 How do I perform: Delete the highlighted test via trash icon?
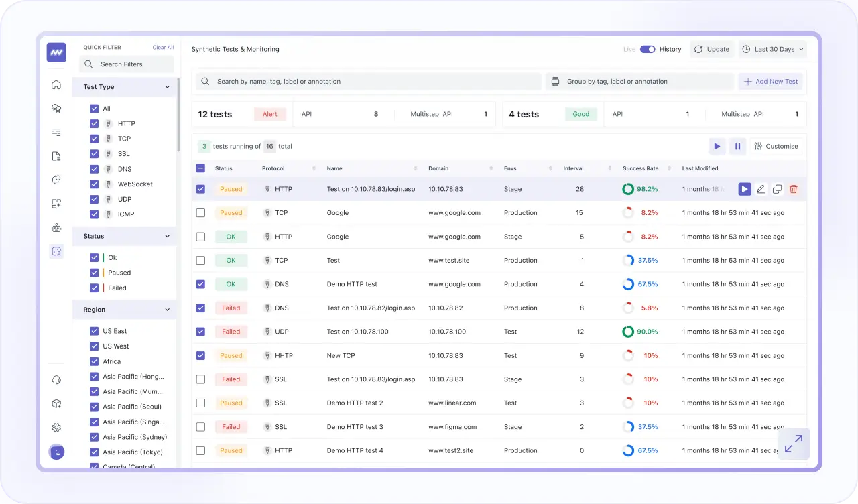click(x=793, y=189)
